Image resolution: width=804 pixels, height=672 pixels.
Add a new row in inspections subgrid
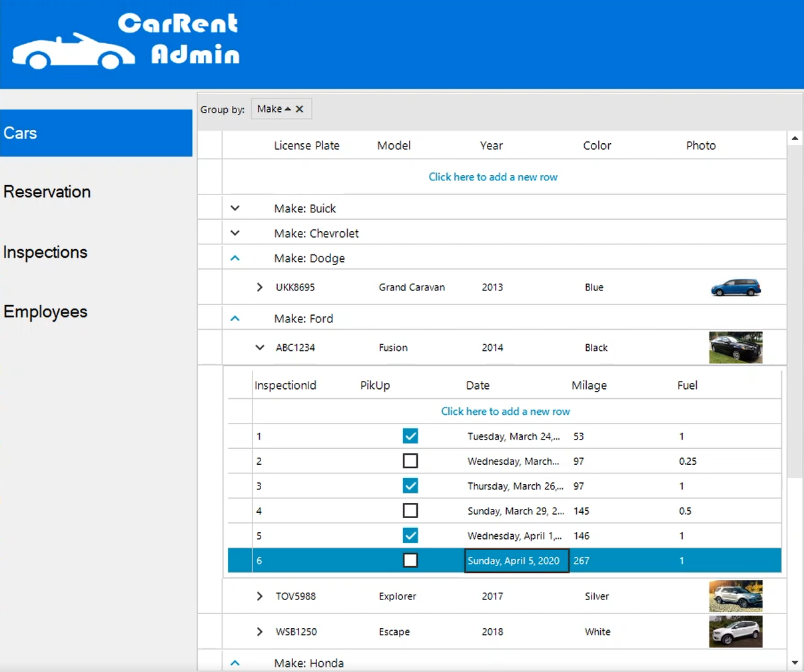505,412
